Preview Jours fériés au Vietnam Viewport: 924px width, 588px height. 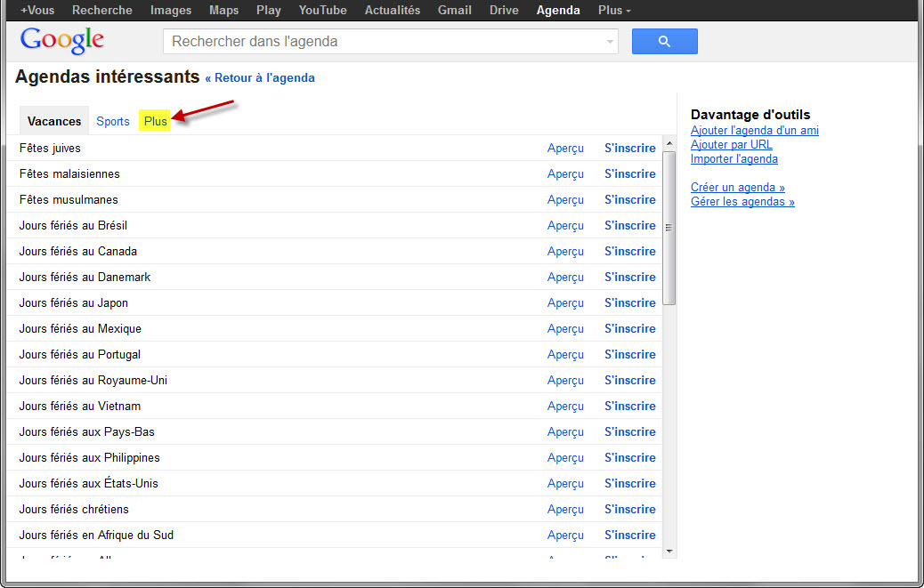coord(566,407)
